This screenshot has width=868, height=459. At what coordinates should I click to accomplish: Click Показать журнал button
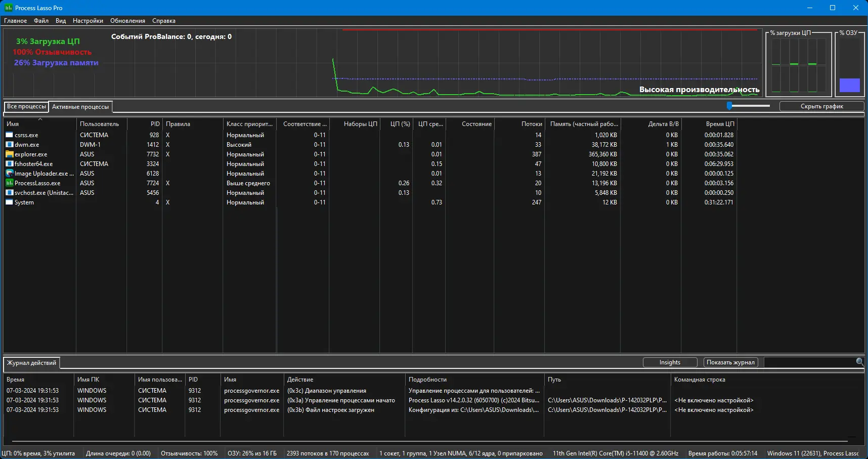tap(730, 362)
